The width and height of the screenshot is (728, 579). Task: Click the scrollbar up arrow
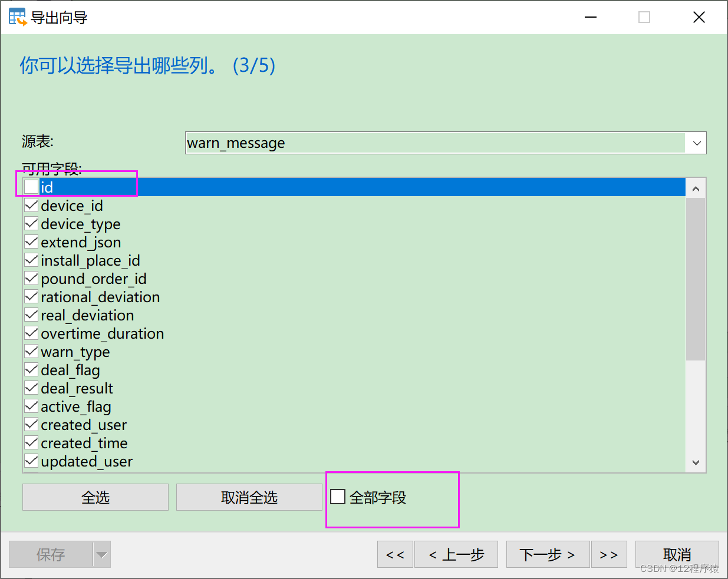[x=696, y=187]
